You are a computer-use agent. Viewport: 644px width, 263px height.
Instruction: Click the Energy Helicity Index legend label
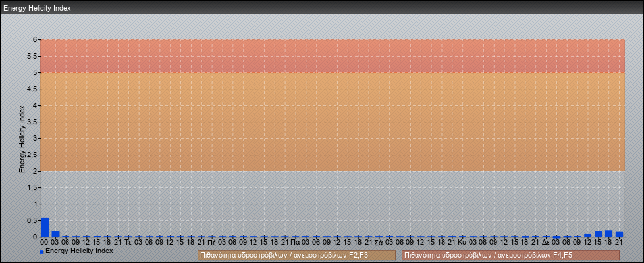(x=79, y=251)
